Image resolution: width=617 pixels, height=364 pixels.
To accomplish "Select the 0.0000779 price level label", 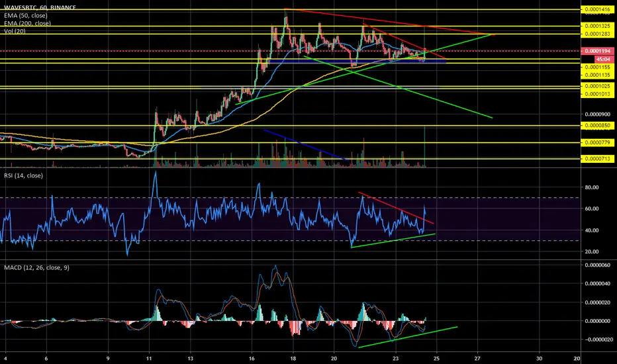I will point(597,142).
